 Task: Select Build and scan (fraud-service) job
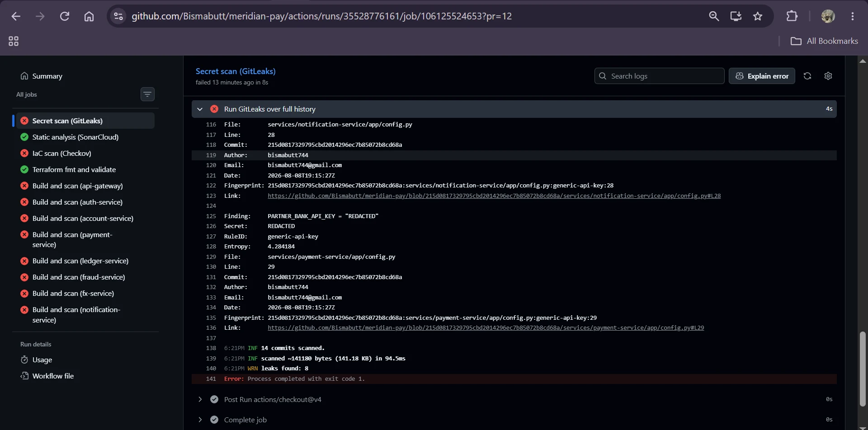(85, 277)
